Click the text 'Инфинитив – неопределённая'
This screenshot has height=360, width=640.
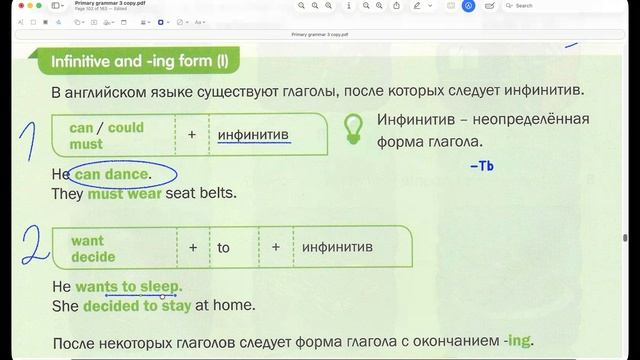[x=483, y=120]
